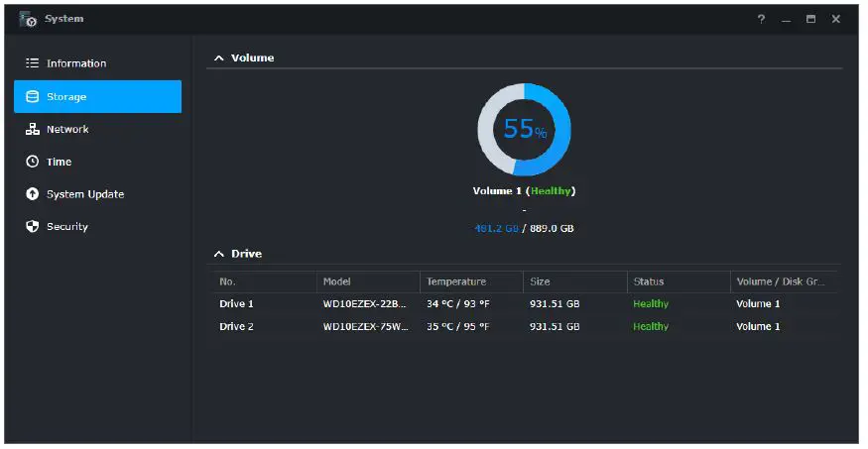Click Drive 1 size 931.51 GB

(555, 304)
